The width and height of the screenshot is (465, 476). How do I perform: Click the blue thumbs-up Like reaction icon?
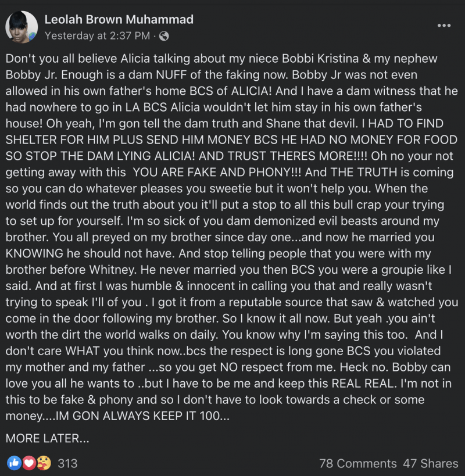click(14, 463)
